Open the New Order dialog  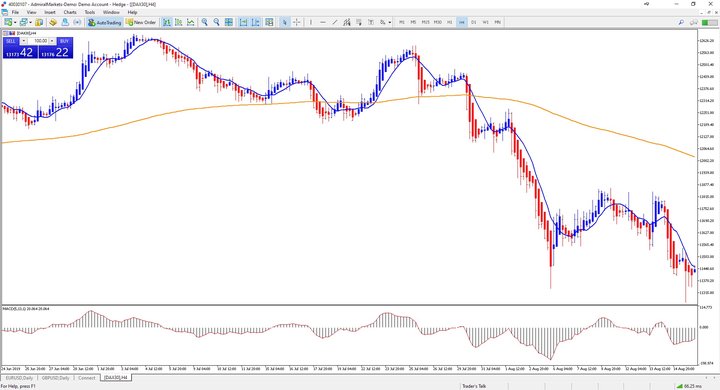[141, 22]
